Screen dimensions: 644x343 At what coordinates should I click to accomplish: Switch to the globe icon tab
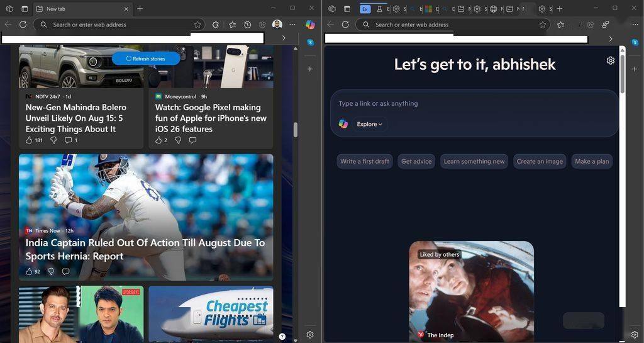pos(494,9)
